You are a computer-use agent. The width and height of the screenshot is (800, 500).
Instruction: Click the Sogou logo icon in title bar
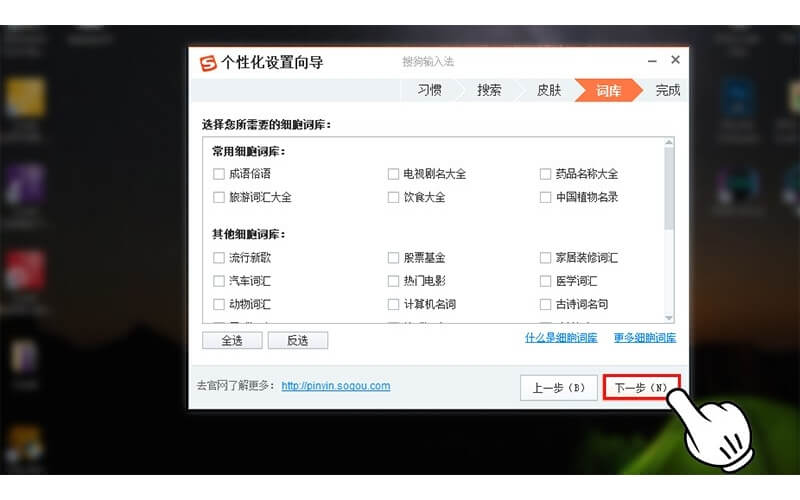208,63
